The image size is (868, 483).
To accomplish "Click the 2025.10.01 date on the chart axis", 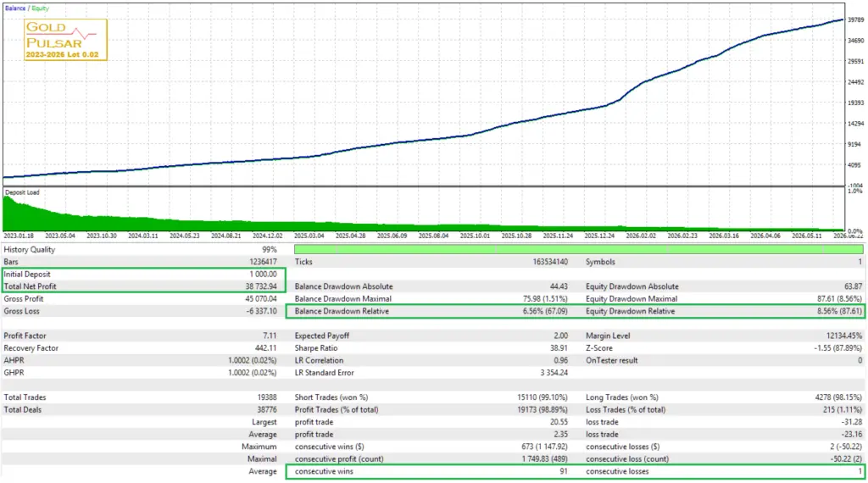I will [x=475, y=236].
